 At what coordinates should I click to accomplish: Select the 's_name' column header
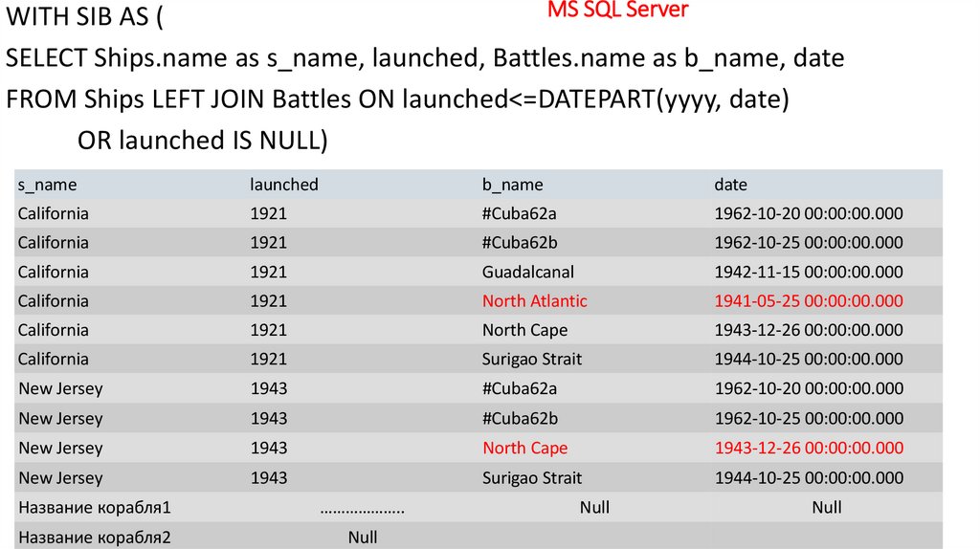[x=47, y=185]
